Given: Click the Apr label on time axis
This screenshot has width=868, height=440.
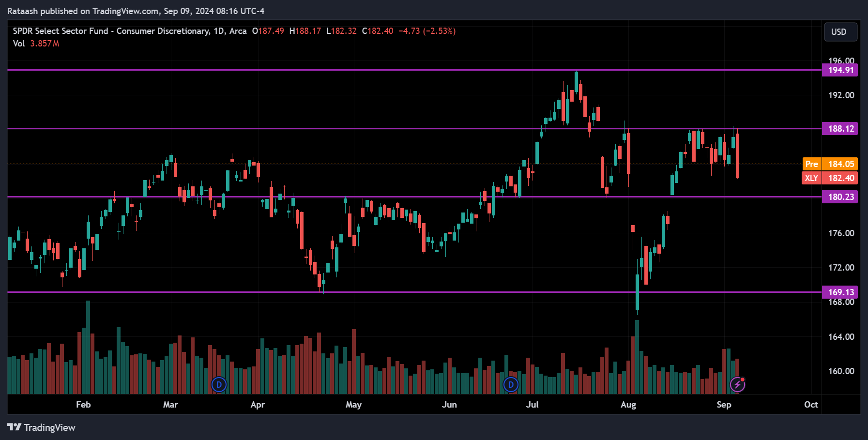Looking at the screenshot, I should click(x=258, y=405).
